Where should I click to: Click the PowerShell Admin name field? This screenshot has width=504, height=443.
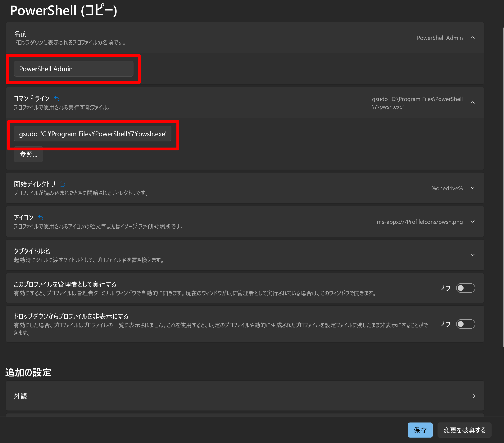point(74,69)
